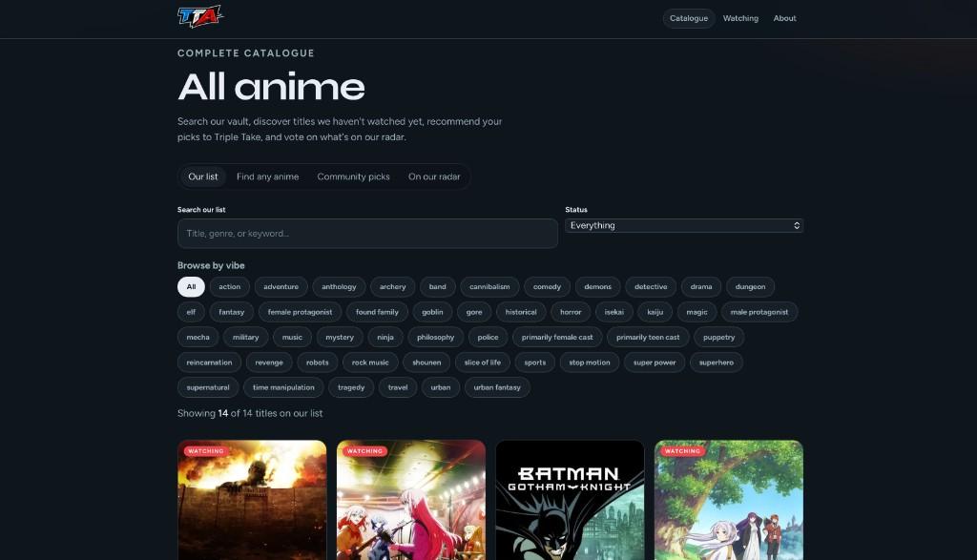Click the rock music tag
The width and height of the screenshot is (977, 560).
tap(370, 363)
